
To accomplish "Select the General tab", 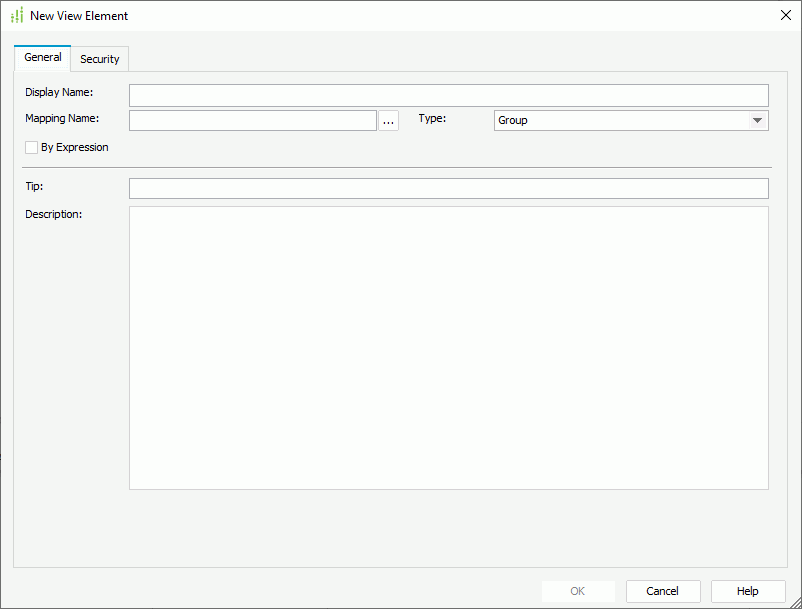I will 42,57.
